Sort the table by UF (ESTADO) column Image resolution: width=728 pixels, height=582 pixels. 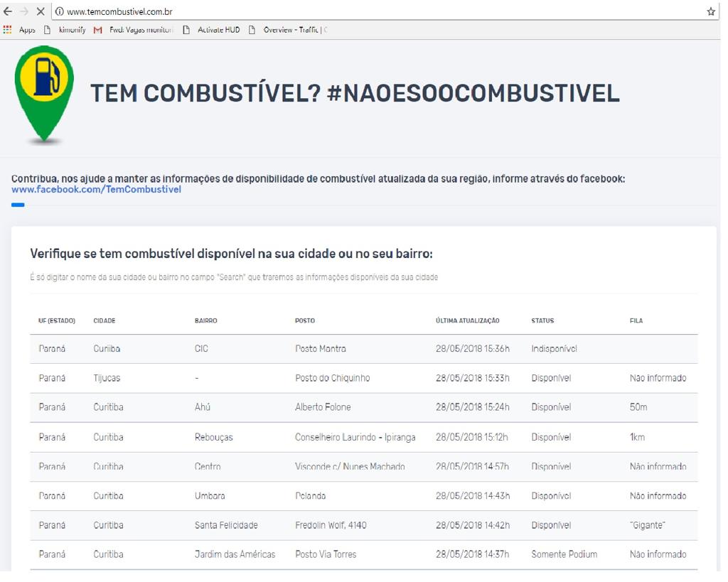(x=57, y=320)
